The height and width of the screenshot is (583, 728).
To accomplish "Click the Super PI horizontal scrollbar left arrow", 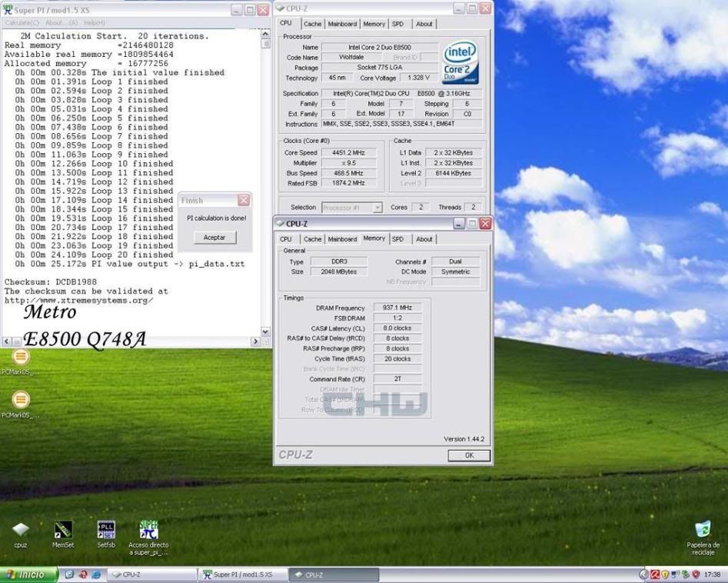I will (7, 341).
